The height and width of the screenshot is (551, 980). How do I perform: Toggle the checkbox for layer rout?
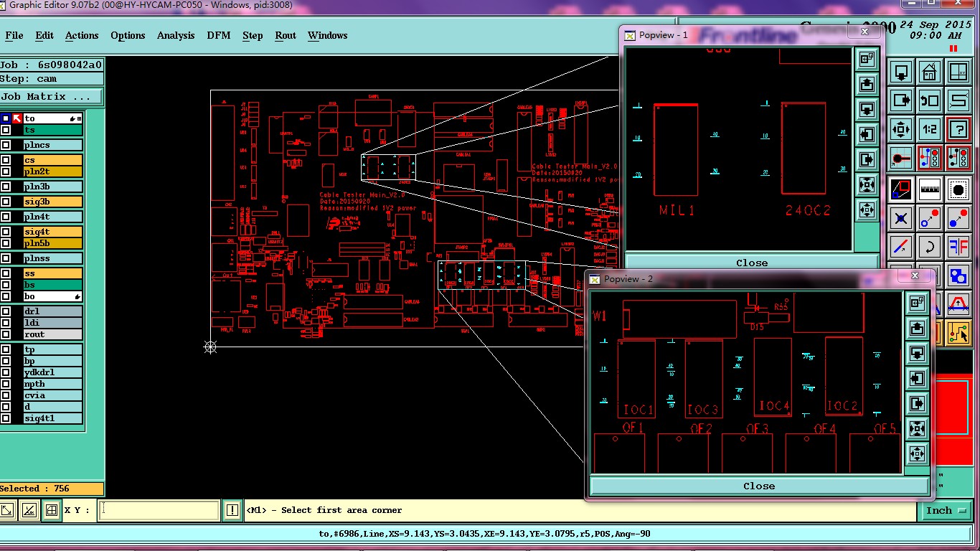[6, 334]
